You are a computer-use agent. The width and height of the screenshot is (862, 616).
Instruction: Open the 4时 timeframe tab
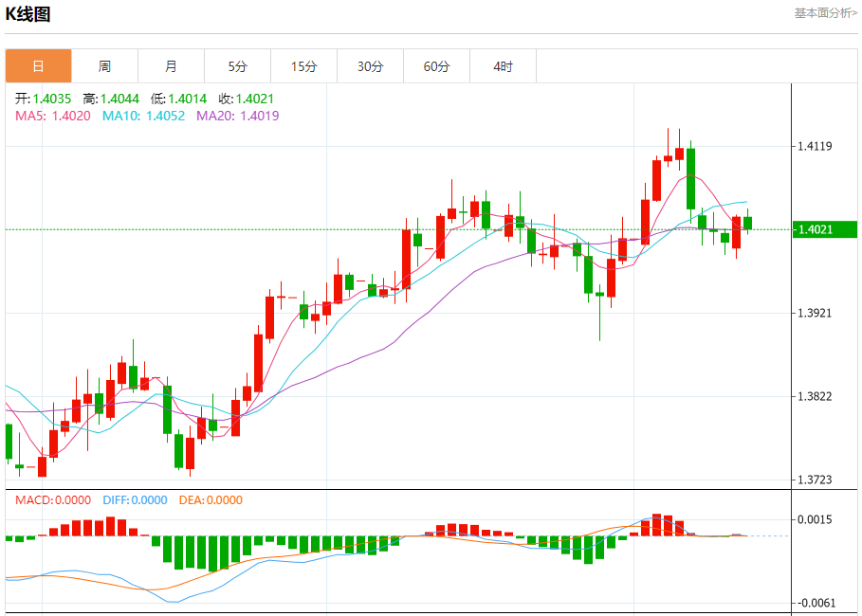coord(503,66)
